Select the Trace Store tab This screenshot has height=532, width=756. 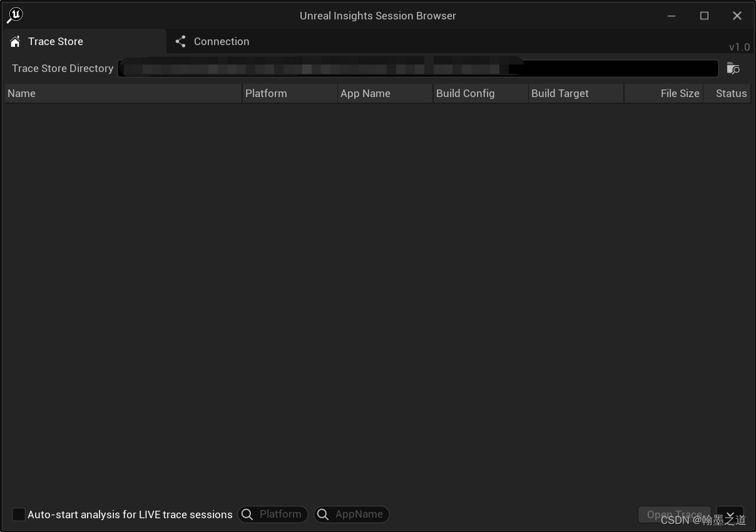click(56, 41)
